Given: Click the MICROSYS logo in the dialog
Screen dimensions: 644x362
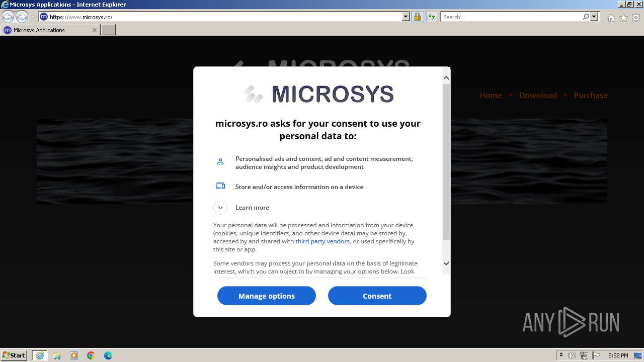Looking at the screenshot, I should coord(319,94).
